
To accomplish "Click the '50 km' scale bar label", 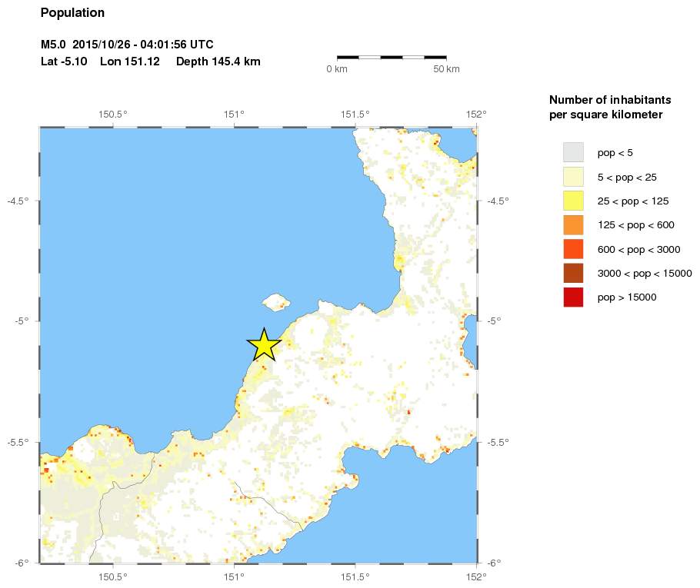I will pos(446,70).
